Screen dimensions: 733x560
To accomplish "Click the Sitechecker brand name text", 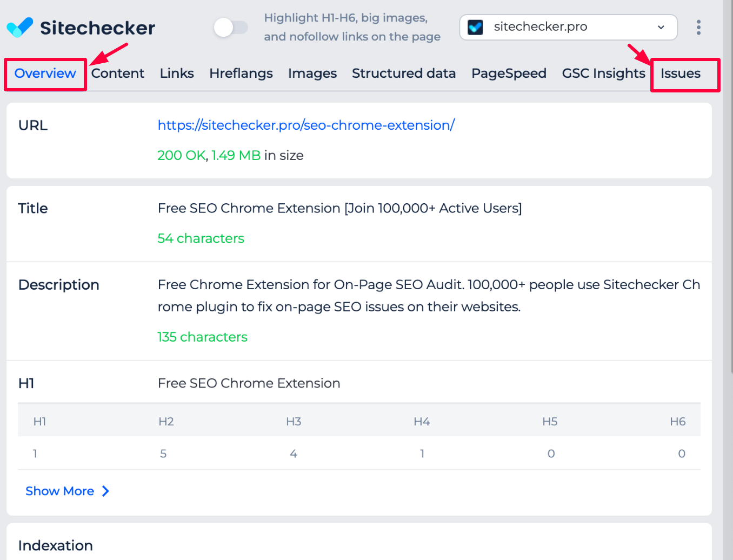I will coord(97,28).
